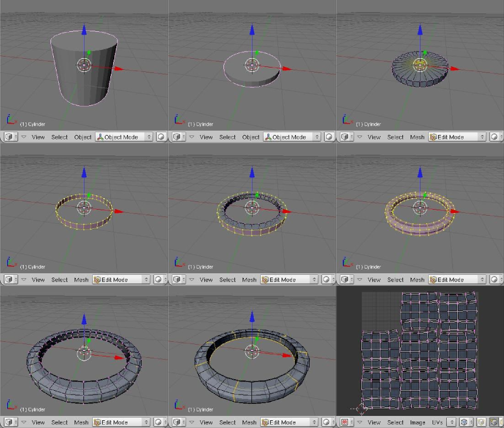The width and height of the screenshot is (504, 428).
Task: Collapse header menus triangle in UV editor
Action: pyautogui.click(x=360, y=422)
